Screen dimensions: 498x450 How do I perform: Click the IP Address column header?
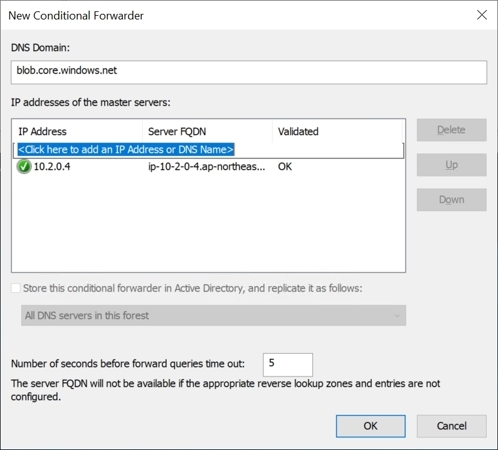pyautogui.click(x=77, y=132)
